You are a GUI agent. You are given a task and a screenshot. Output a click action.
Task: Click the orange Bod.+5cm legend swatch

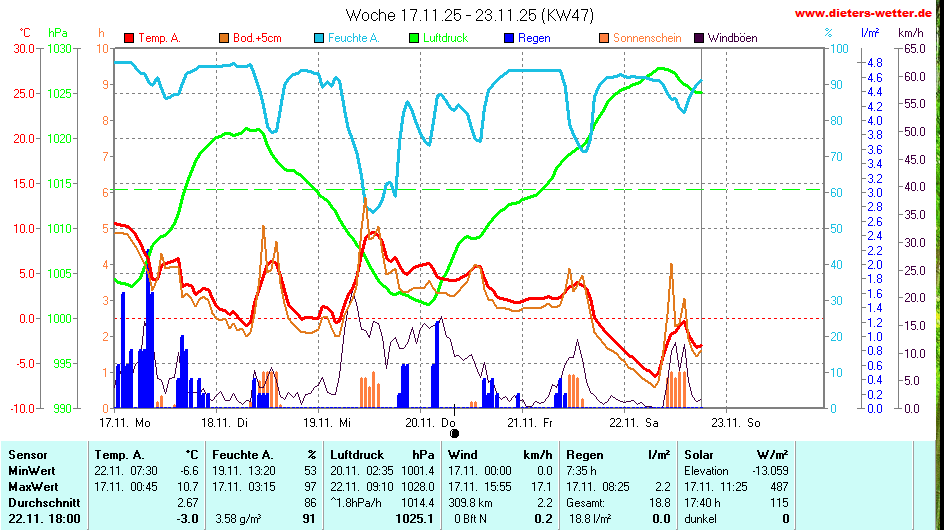pos(223,38)
